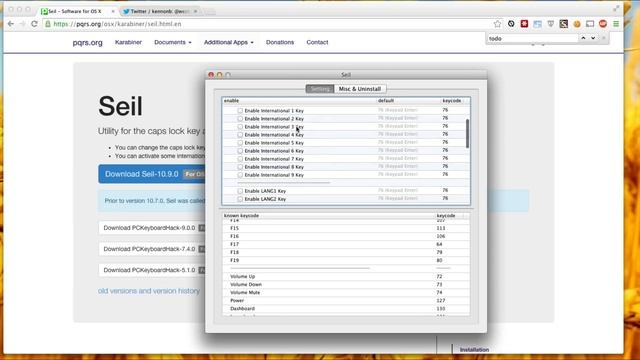Expand the Documents dropdown menu
640x360 pixels.
[173, 42]
